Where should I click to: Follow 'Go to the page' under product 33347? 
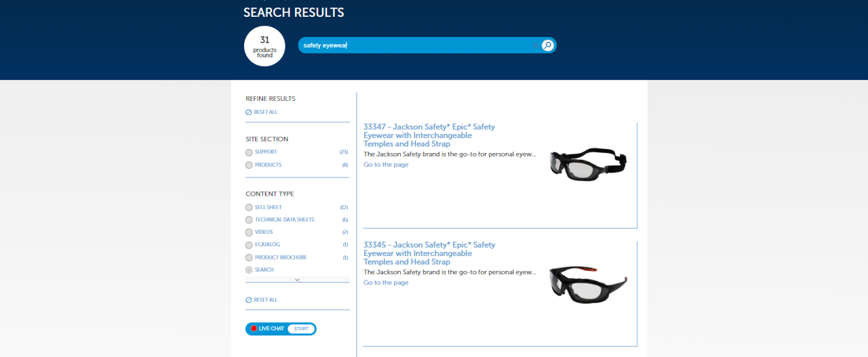point(386,165)
